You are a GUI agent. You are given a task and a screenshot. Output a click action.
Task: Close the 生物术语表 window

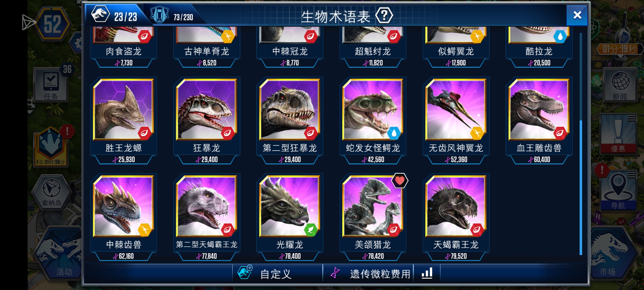pos(577,15)
